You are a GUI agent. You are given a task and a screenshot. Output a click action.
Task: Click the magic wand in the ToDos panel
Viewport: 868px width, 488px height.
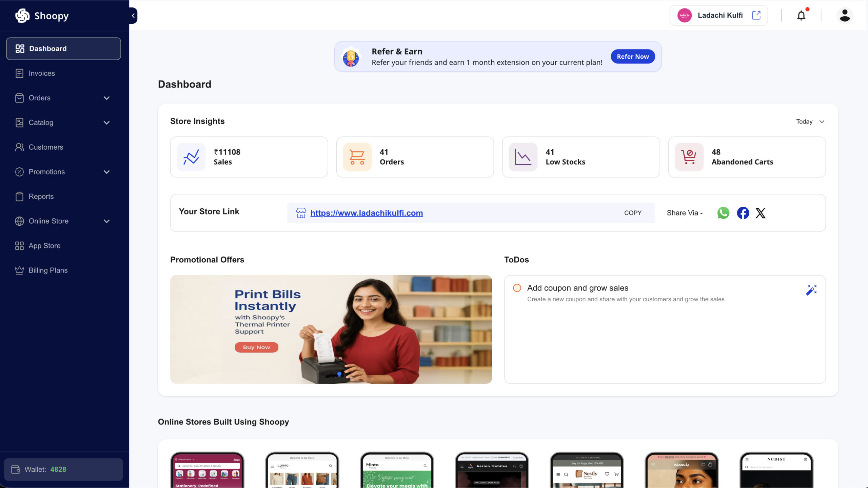click(811, 290)
